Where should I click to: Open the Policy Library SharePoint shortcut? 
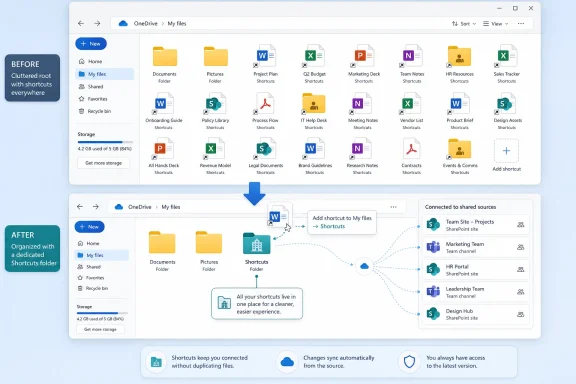tap(215, 110)
